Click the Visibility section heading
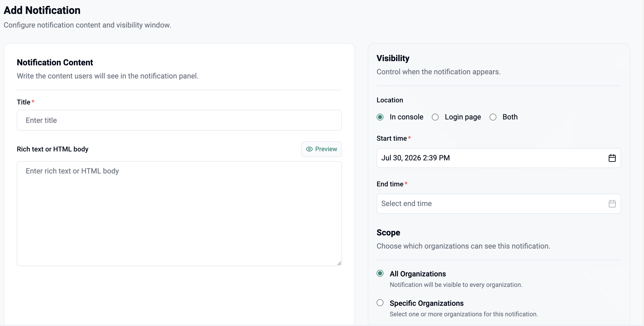This screenshot has height=326, width=644. 393,58
